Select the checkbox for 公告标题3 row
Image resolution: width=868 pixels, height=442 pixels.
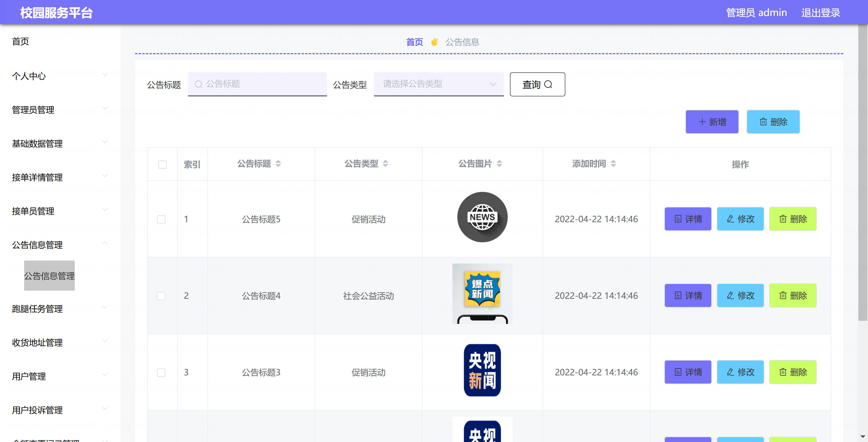pyautogui.click(x=162, y=373)
